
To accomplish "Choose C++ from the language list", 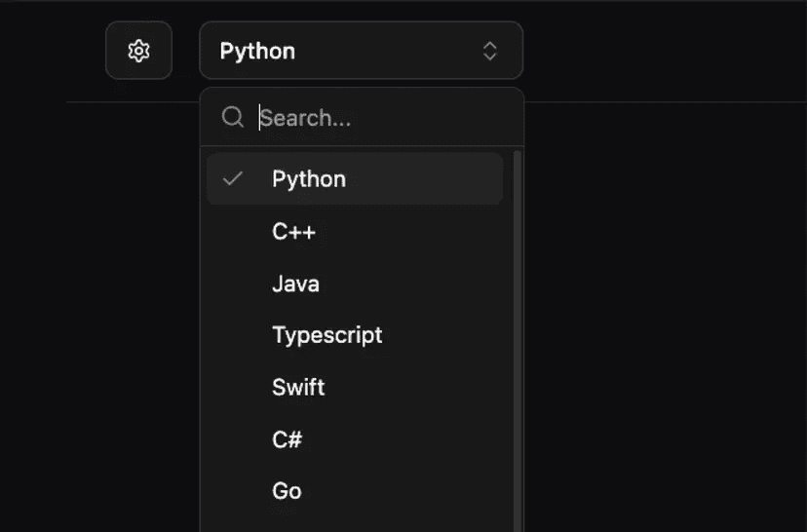I will coord(294,232).
